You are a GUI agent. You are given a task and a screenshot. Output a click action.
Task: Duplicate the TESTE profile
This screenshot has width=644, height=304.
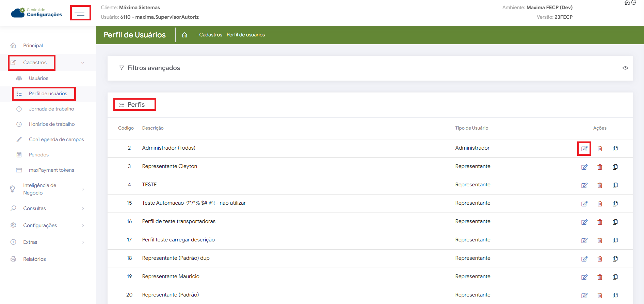pyautogui.click(x=615, y=185)
